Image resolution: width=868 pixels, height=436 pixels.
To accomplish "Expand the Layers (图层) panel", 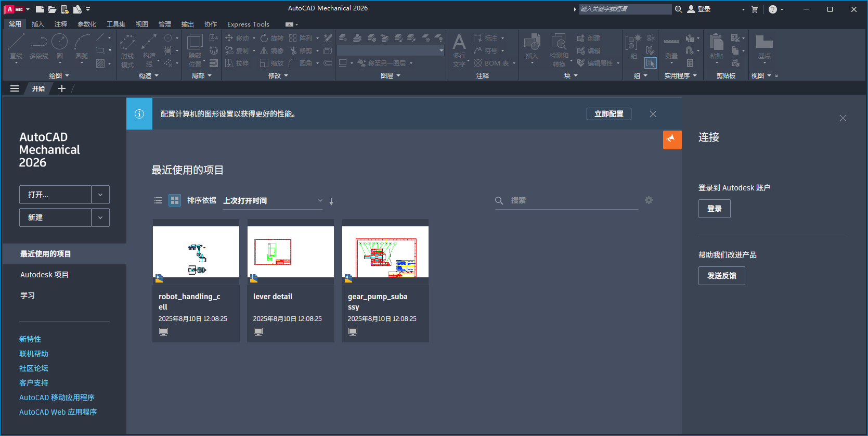I will pyautogui.click(x=390, y=76).
